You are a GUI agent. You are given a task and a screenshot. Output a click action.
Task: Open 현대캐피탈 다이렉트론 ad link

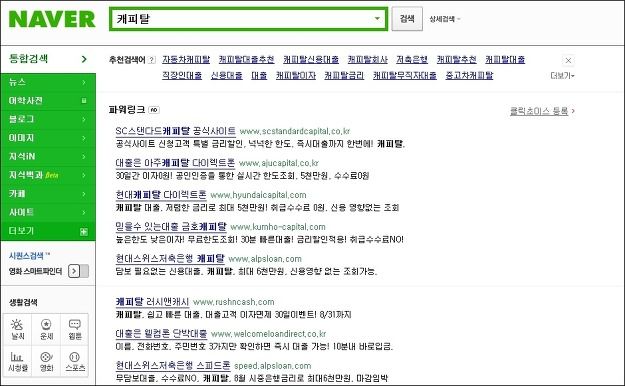(x=161, y=195)
